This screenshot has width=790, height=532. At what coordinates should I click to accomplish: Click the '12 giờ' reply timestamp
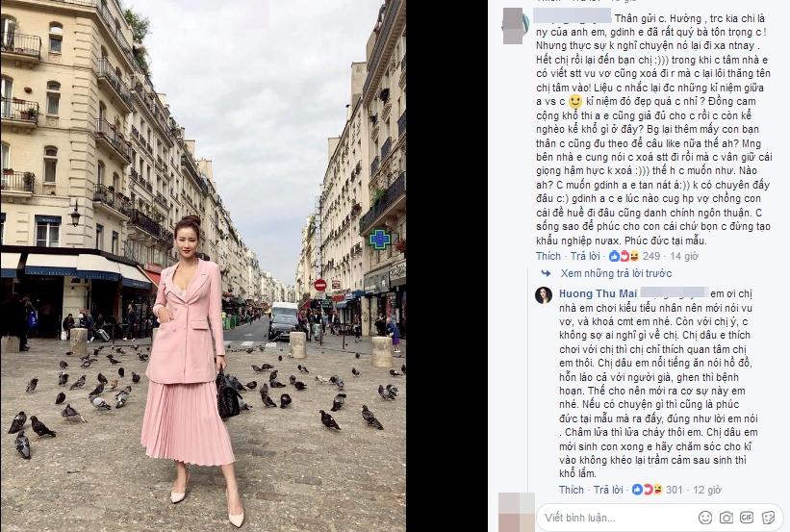(707, 489)
